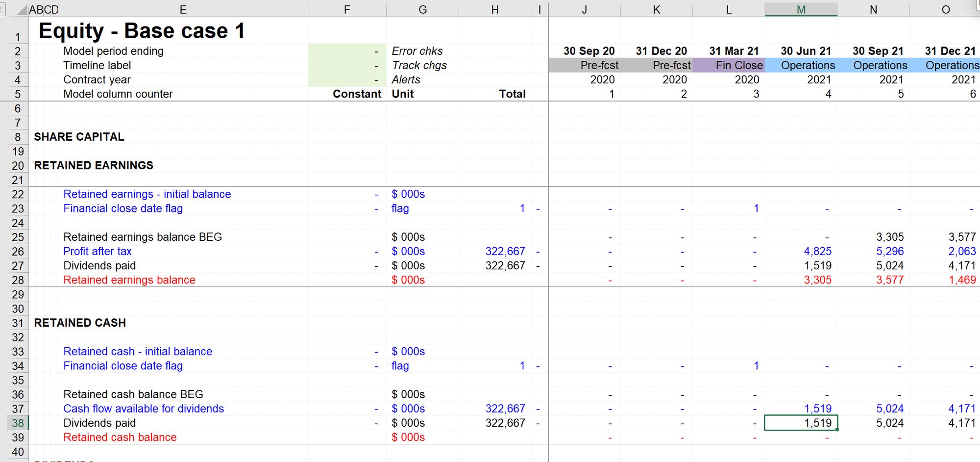This screenshot has width=980, height=462.
Task: Select "Retained cash balance BEG" label
Action: 133,394
